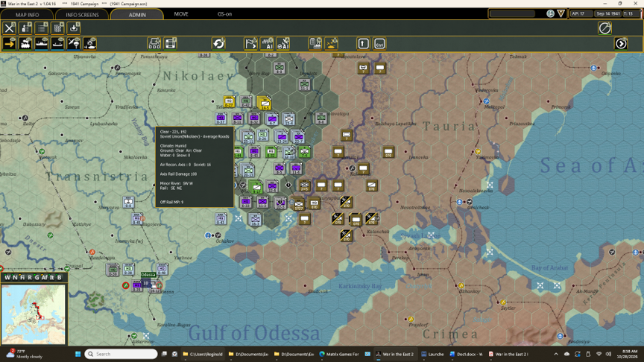Open the Doc1.docx Word taskbar item
This screenshot has width=644, height=362.
(x=466, y=354)
